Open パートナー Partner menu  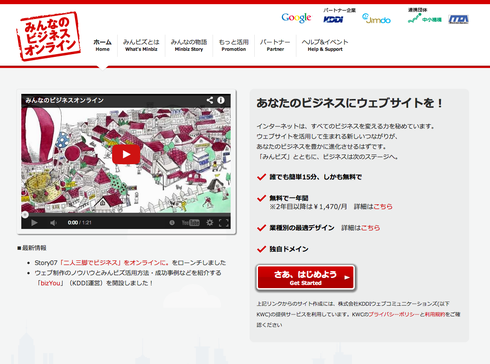[x=275, y=45]
